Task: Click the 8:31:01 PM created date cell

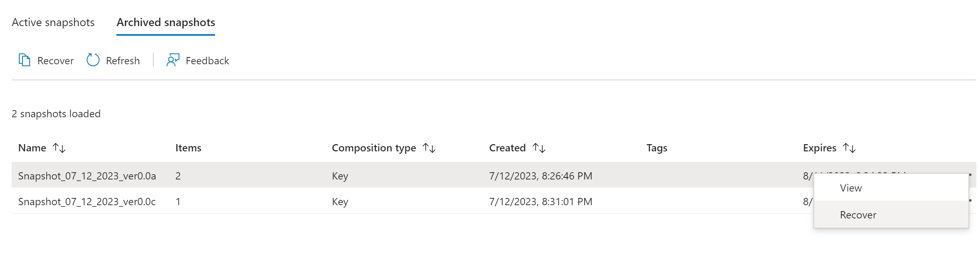Action: pyautogui.click(x=541, y=202)
